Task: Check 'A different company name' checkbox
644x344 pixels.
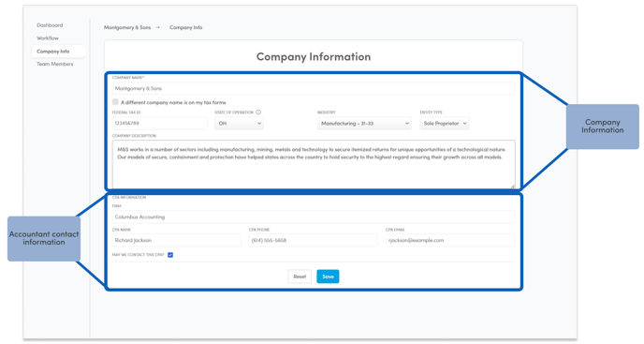Action: point(115,101)
